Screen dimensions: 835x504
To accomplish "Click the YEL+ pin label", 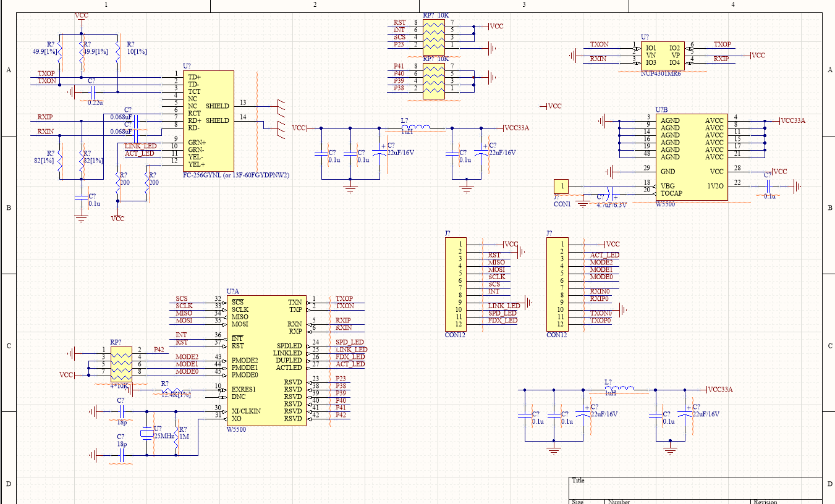I will pos(196,164).
